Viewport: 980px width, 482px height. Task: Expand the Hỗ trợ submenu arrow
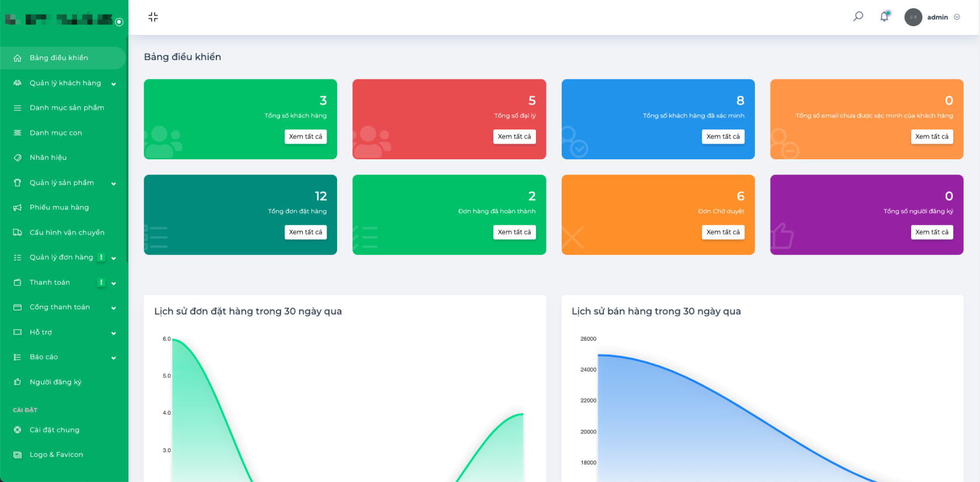114,333
